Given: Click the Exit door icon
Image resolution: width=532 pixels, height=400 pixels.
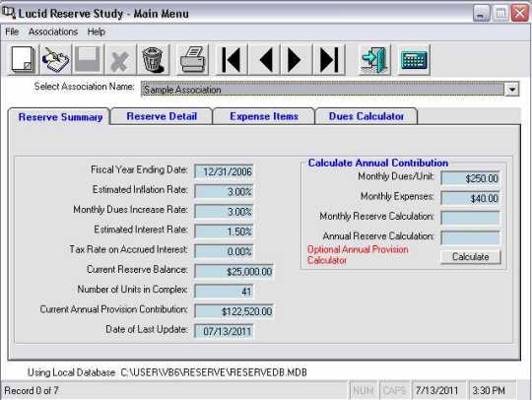Looking at the screenshot, I should click(374, 60).
